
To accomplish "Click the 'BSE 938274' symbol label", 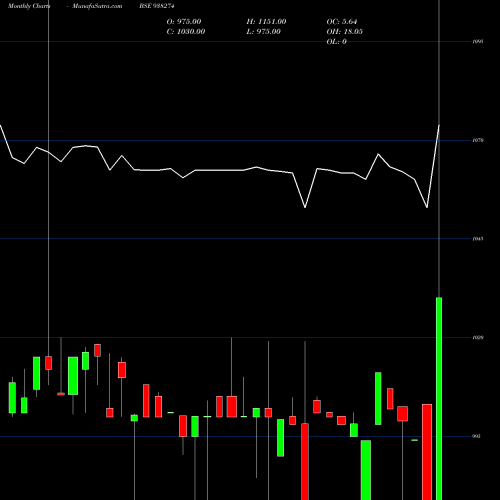I will (x=157, y=6).
